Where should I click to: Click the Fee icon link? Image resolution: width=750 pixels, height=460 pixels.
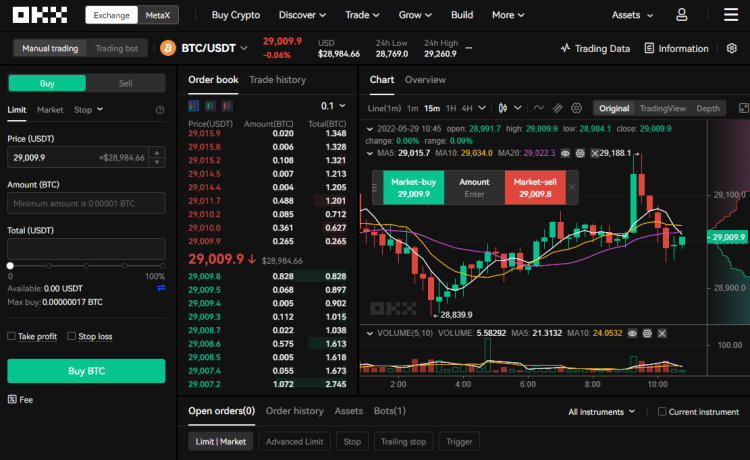[x=20, y=399]
